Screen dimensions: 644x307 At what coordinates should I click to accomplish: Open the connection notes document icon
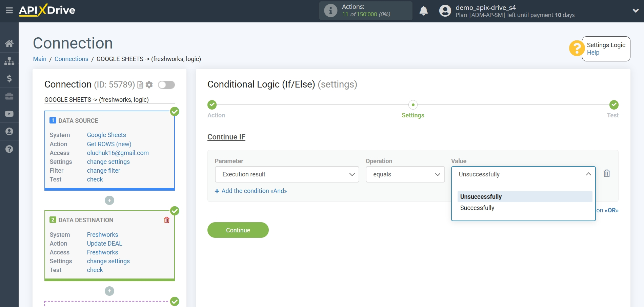point(140,85)
